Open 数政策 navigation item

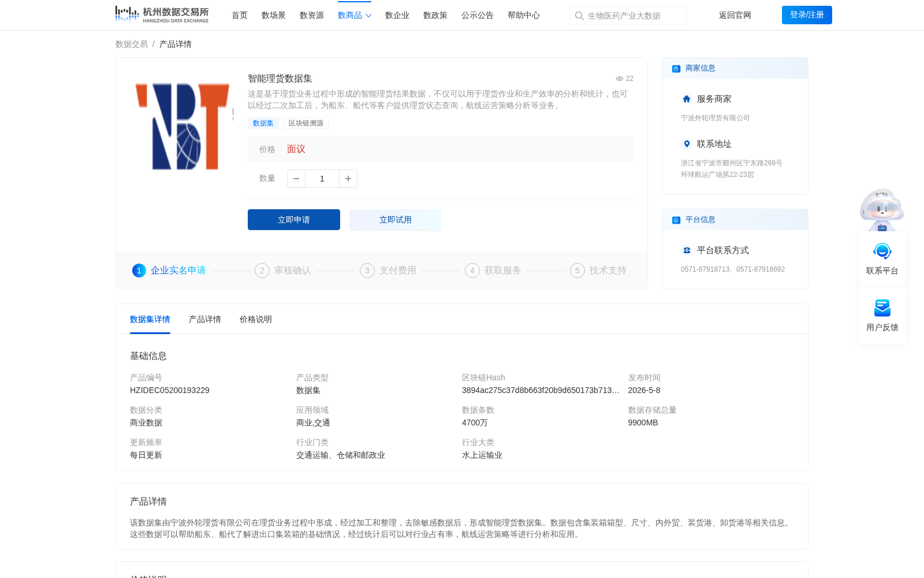pyautogui.click(x=435, y=15)
